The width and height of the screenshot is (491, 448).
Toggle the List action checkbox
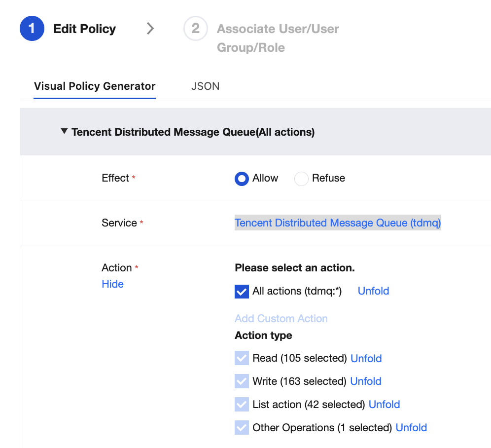pyautogui.click(x=242, y=405)
